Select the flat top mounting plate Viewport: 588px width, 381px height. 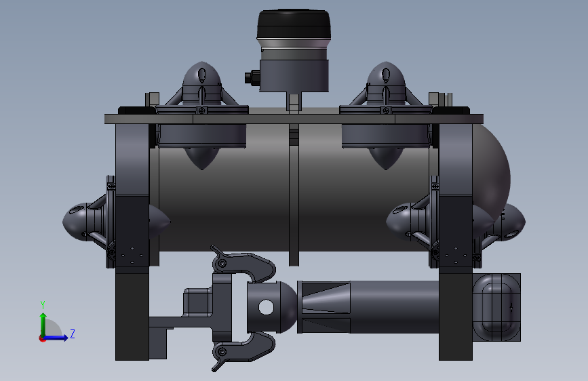[x=294, y=119]
